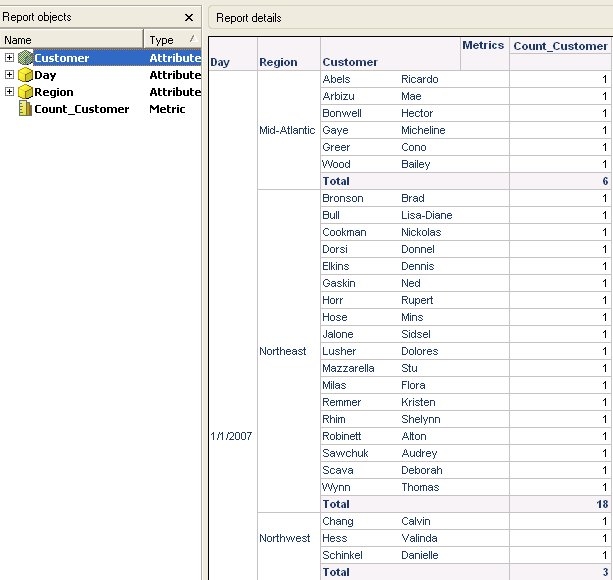Screen dimensions: 613x580
Task: Click the Report details title
Action: pos(249,18)
